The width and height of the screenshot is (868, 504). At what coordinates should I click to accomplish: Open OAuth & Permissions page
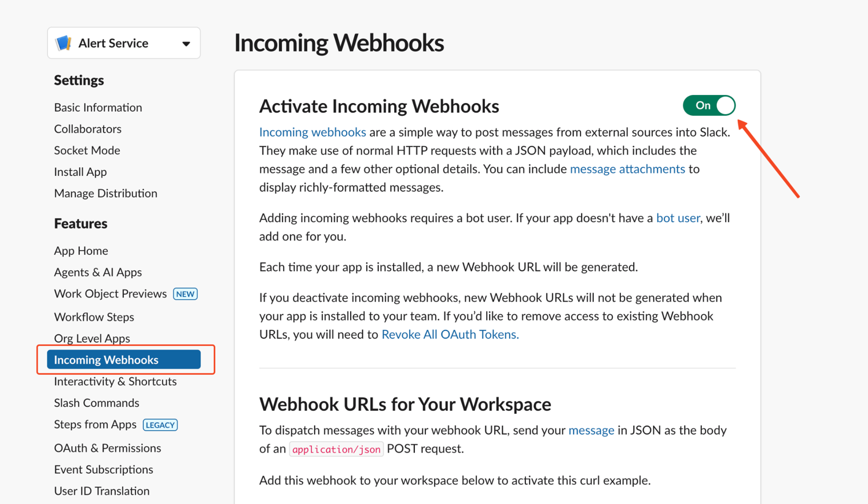click(x=108, y=448)
